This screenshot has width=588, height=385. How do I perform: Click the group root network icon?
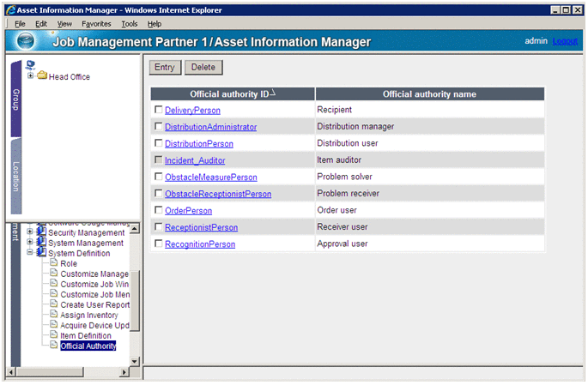click(x=31, y=64)
